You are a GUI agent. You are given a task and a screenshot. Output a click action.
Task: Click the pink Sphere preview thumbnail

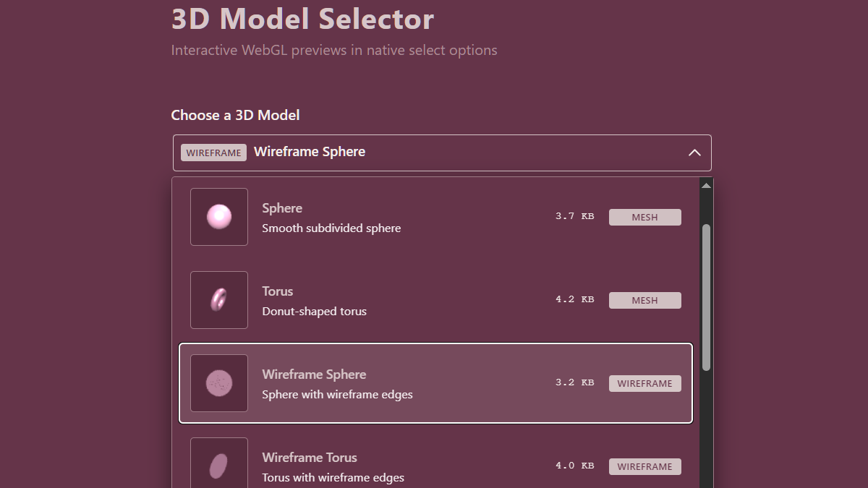point(219,217)
